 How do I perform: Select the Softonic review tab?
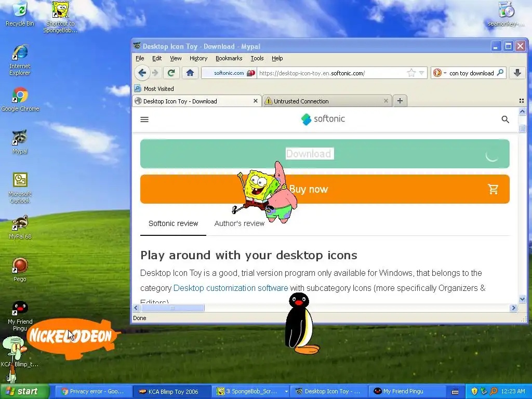point(173,223)
